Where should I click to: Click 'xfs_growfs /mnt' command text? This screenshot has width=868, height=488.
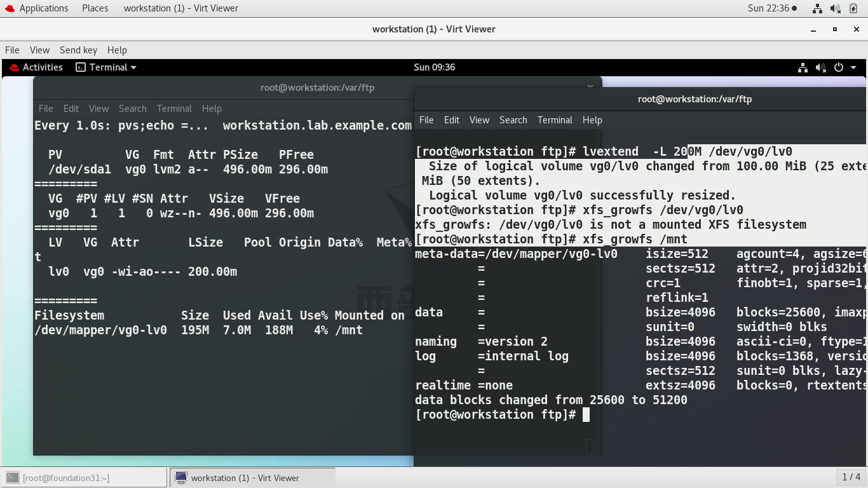coord(635,240)
